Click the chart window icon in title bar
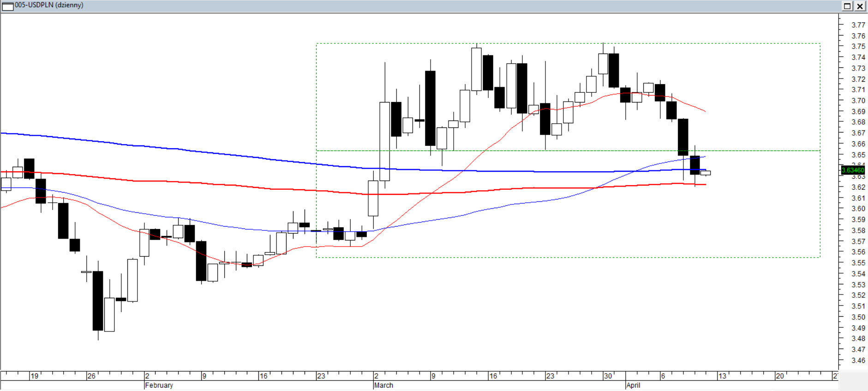The height and width of the screenshot is (391, 868). [8, 6]
